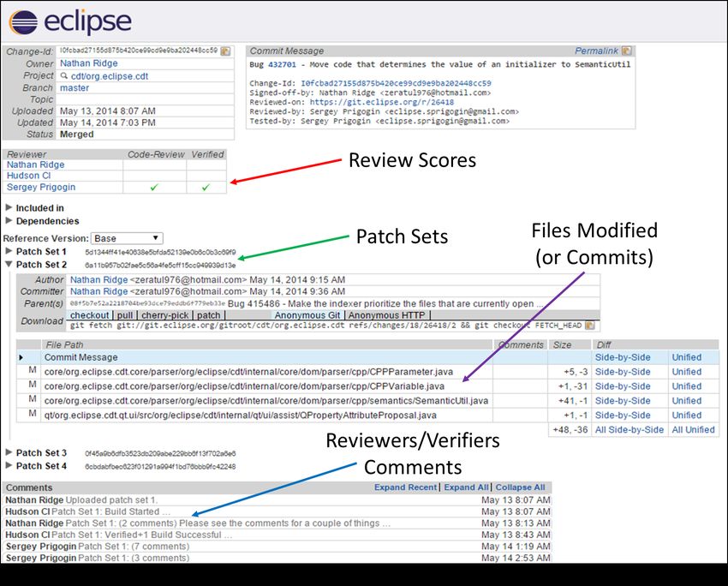Open the Author Nathan Ridge link
Image resolution: width=728 pixels, height=586 pixels.
(x=98, y=279)
